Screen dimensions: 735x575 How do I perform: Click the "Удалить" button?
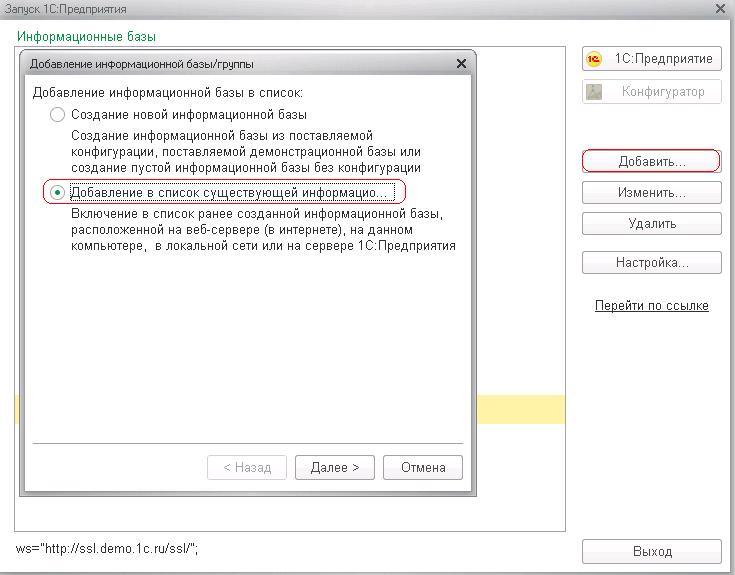(x=652, y=224)
